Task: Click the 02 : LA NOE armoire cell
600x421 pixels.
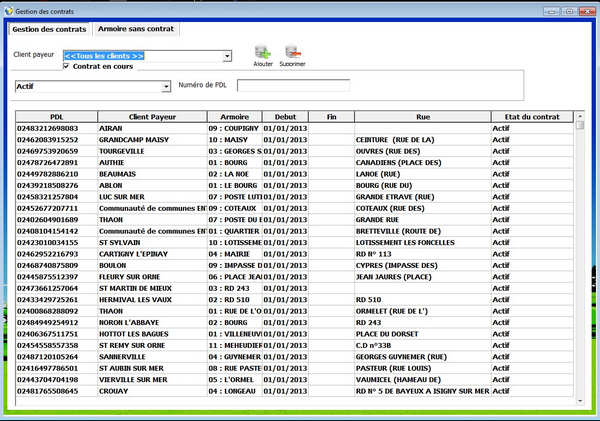Action: pos(235,174)
